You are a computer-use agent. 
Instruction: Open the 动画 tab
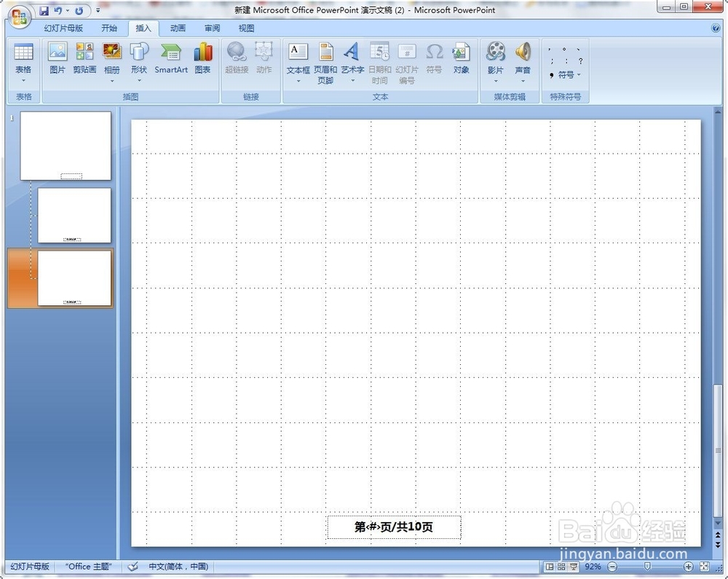tap(178, 28)
